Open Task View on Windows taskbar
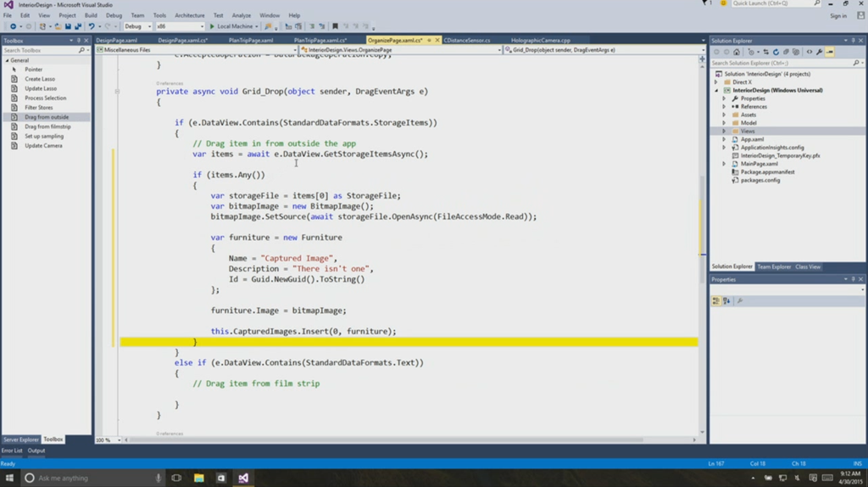This screenshot has width=868, height=487. tap(176, 478)
